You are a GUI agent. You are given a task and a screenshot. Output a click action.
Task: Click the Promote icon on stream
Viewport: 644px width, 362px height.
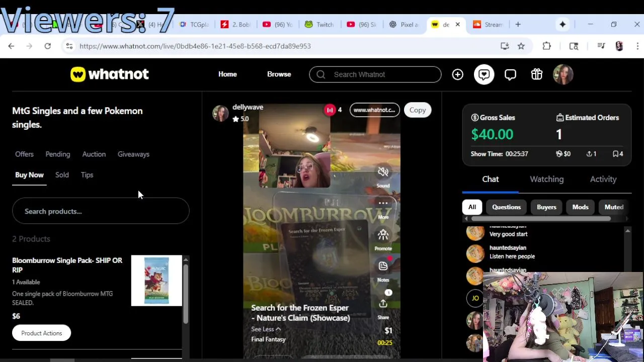pos(383,234)
